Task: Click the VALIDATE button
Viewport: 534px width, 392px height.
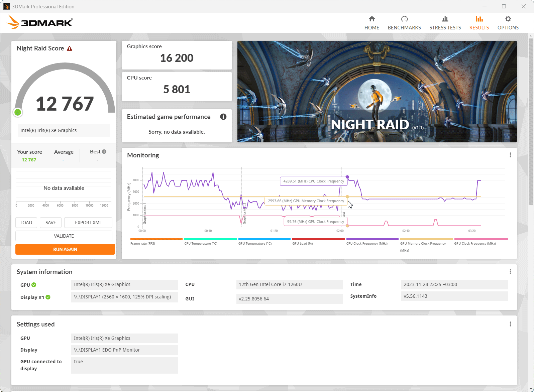Action: click(x=64, y=236)
